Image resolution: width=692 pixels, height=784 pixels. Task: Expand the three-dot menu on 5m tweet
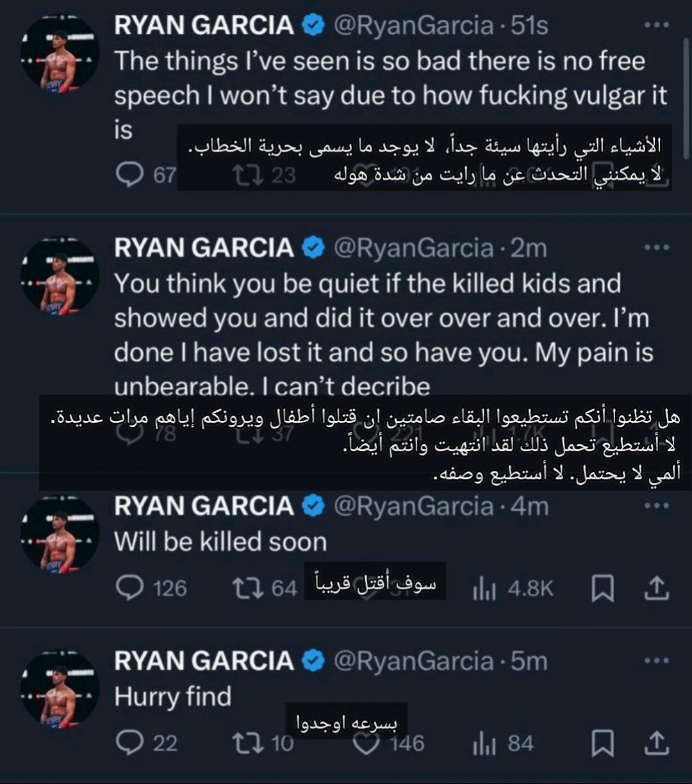click(655, 660)
